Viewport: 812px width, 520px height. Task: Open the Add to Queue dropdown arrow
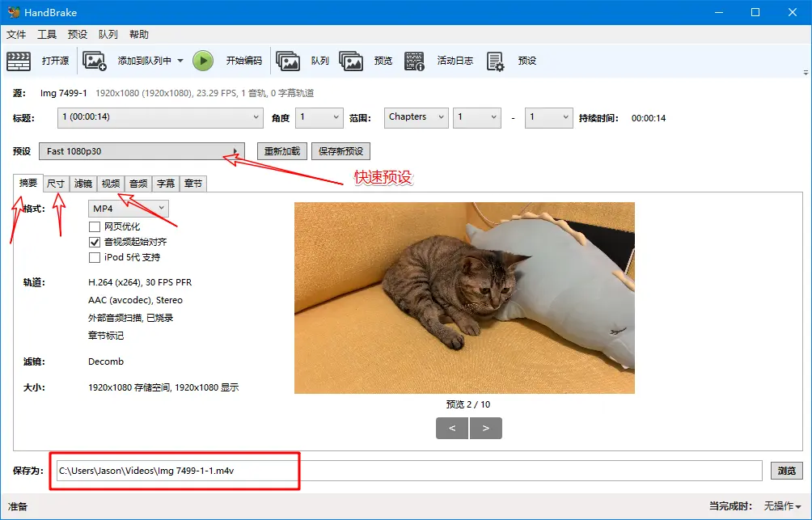180,61
